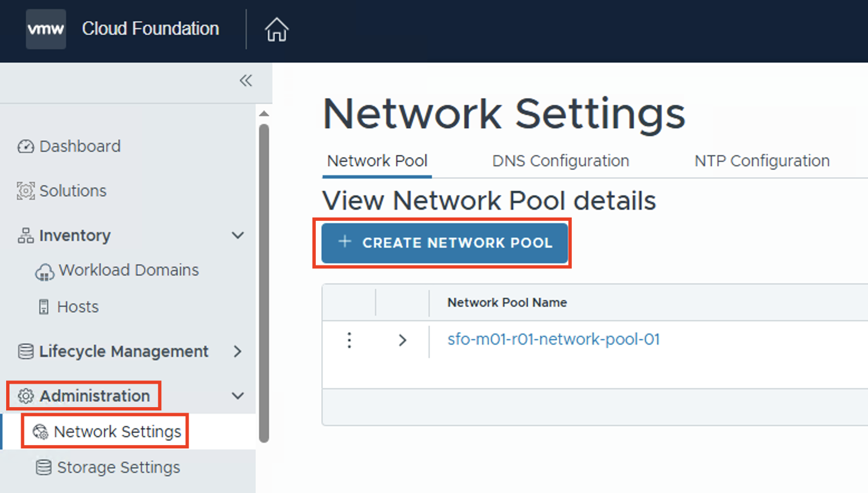Click the VMware logo in the header
The height and width of the screenshot is (493, 868).
point(46,29)
